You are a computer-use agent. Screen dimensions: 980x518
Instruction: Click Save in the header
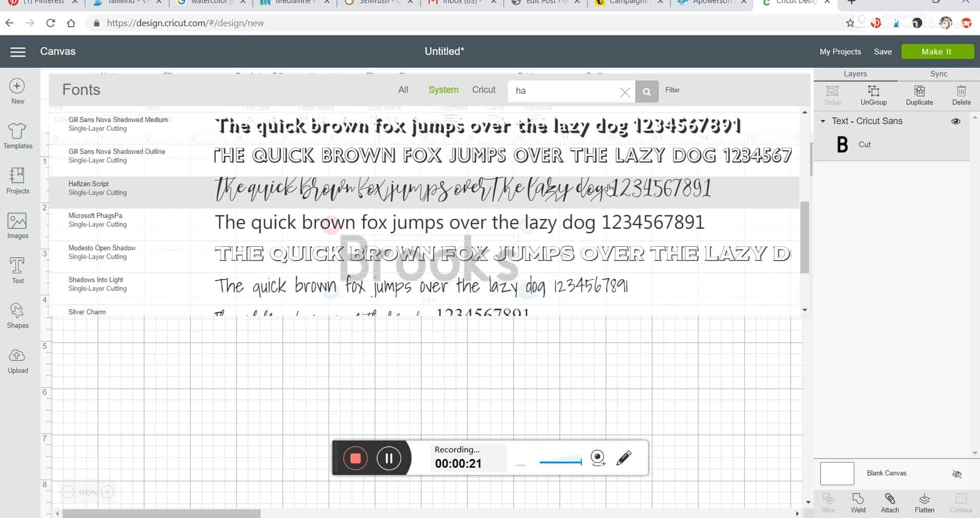pyautogui.click(x=883, y=52)
